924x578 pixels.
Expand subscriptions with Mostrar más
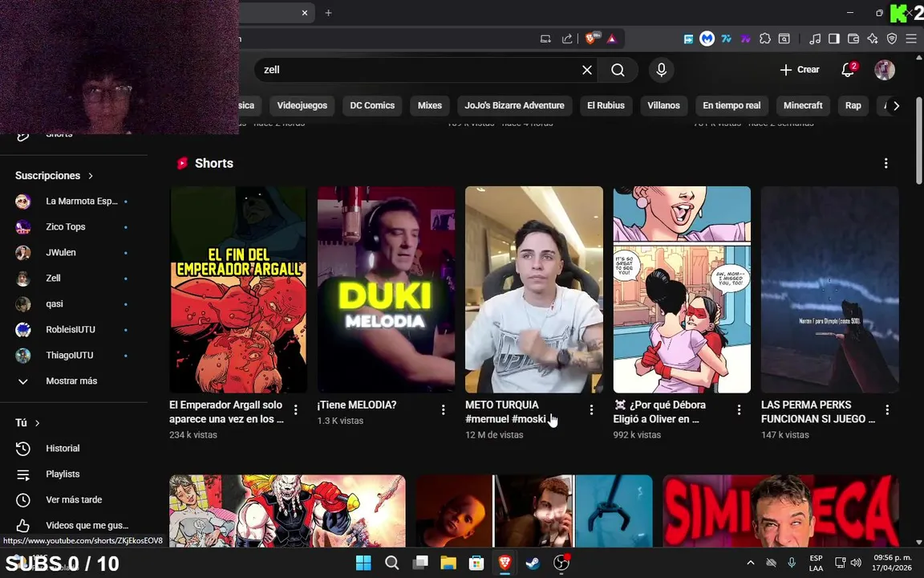coord(74,381)
